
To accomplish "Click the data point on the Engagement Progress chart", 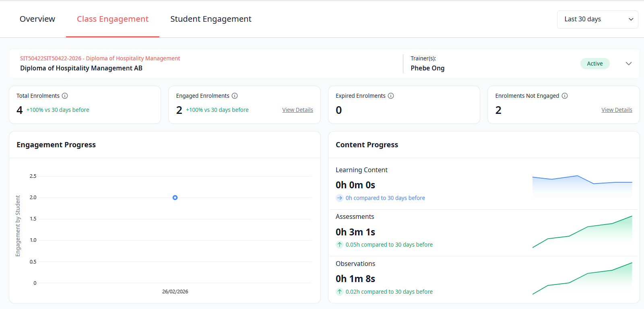I will pos(175,198).
